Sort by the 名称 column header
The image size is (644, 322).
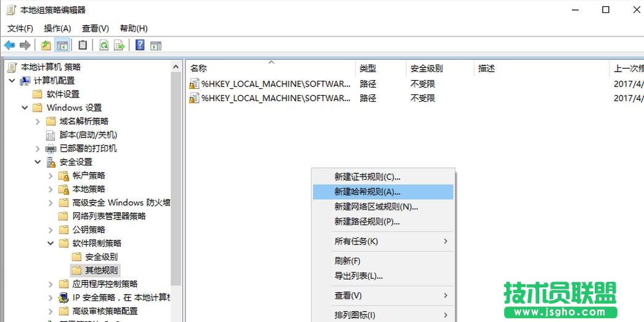tap(271, 68)
